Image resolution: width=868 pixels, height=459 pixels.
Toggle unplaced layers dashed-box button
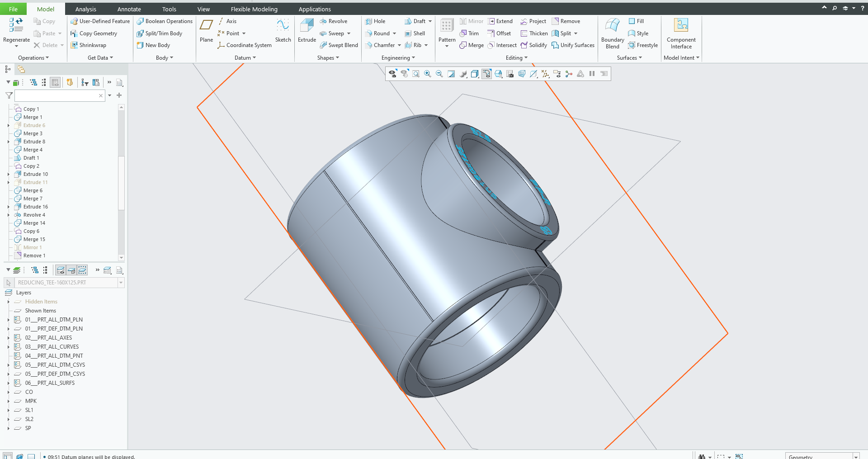[x=82, y=270]
